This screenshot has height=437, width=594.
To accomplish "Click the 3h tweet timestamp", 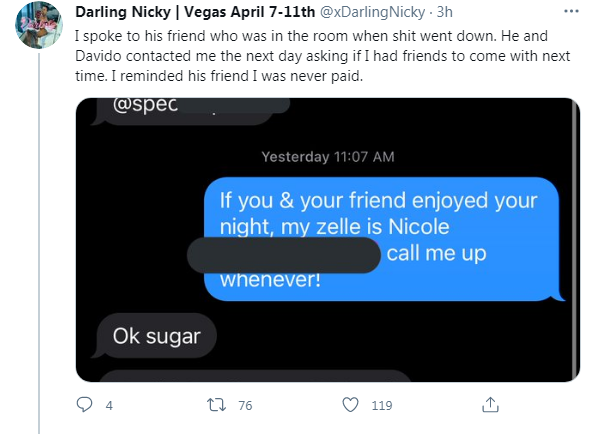I will 445,12.
